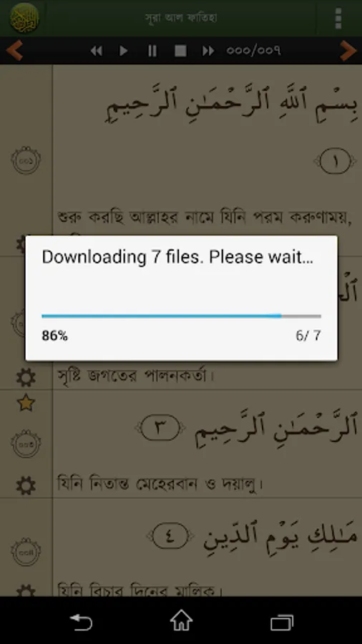Go to next surah with right arrow
Image resolution: width=362 pixels, height=644 pixels.
point(348,51)
